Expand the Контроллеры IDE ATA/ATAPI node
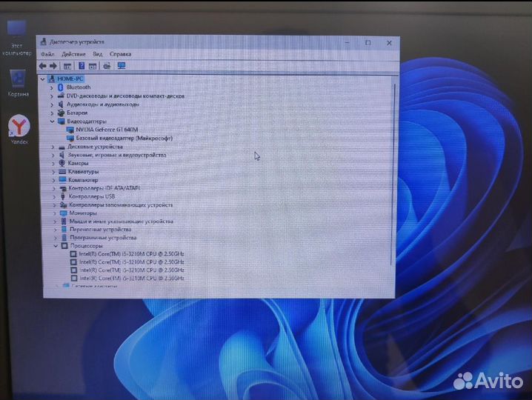The height and width of the screenshot is (400, 532). pos(53,188)
